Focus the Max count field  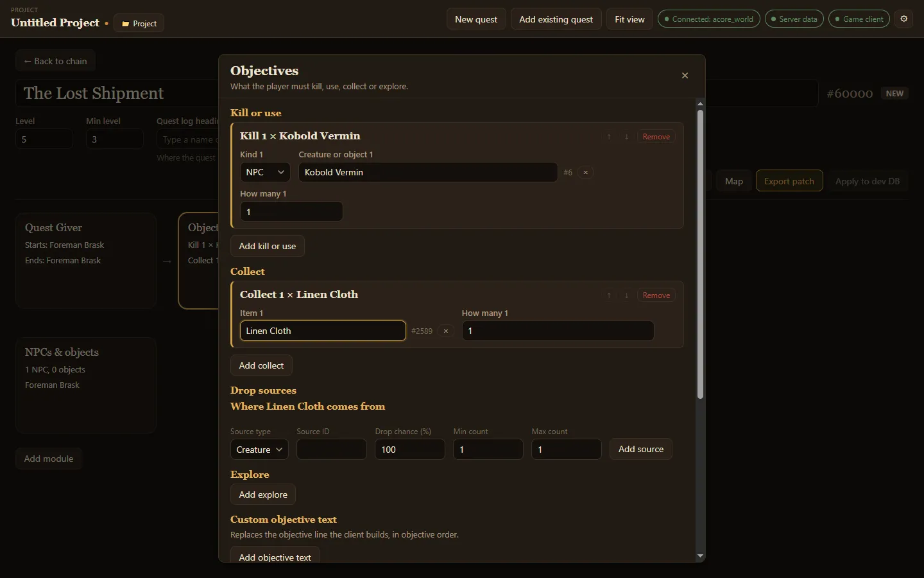(x=567, y=450)
